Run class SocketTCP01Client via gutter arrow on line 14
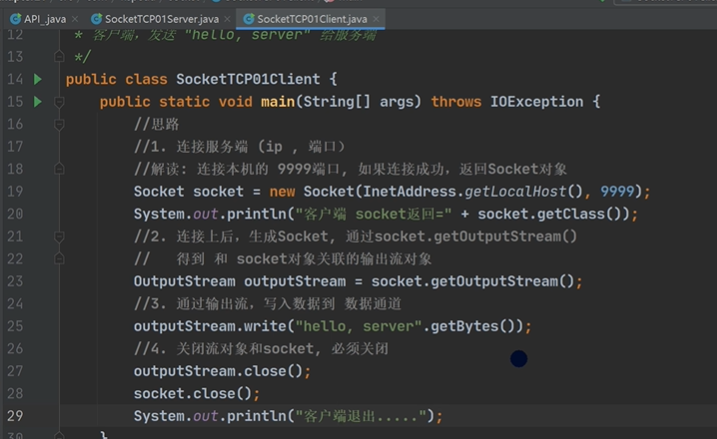The height and width of the screenshot is (439, 717). coord(38,80)
